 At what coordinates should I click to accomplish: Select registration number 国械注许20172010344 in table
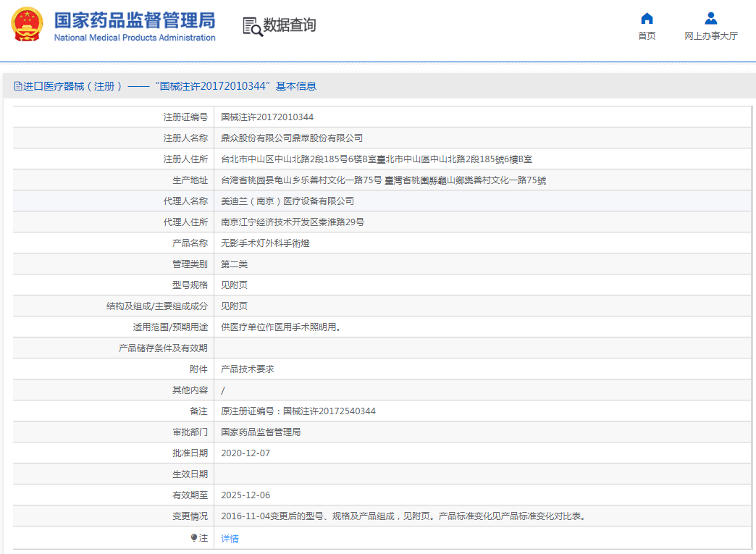click(267, 117)
